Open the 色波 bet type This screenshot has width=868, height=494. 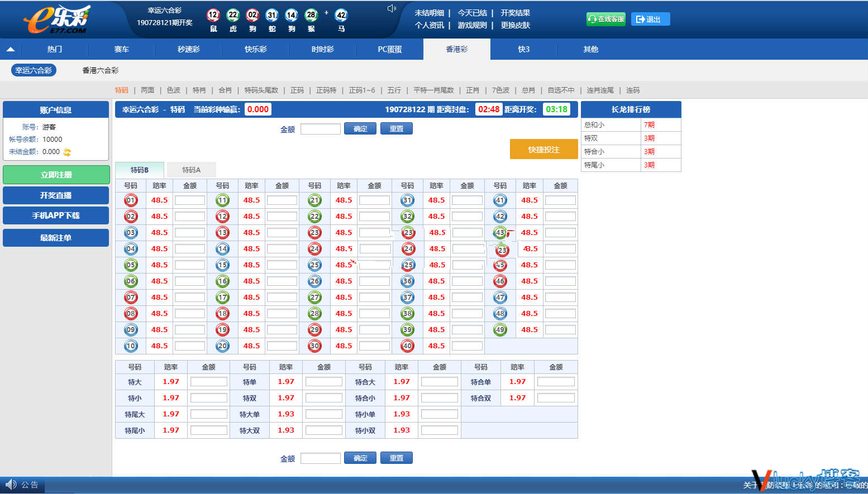174,90
